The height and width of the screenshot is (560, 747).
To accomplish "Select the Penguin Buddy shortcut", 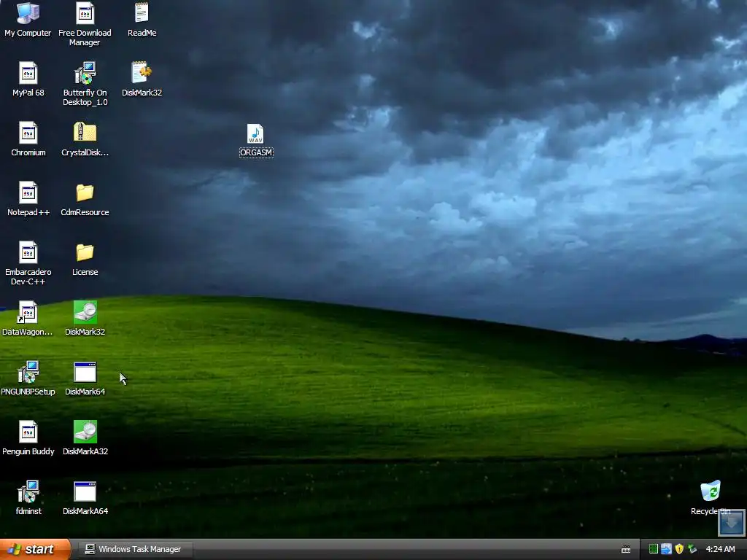I will pos(28,438).
